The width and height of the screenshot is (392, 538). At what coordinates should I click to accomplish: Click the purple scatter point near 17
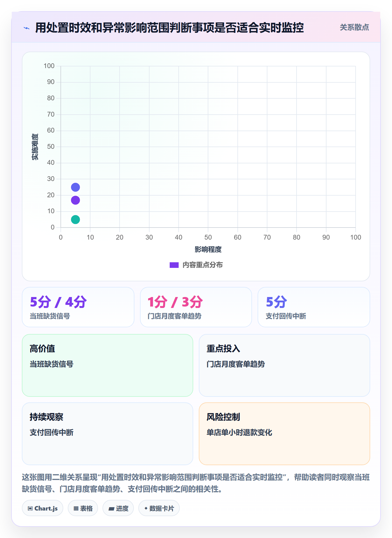[75, 200]
